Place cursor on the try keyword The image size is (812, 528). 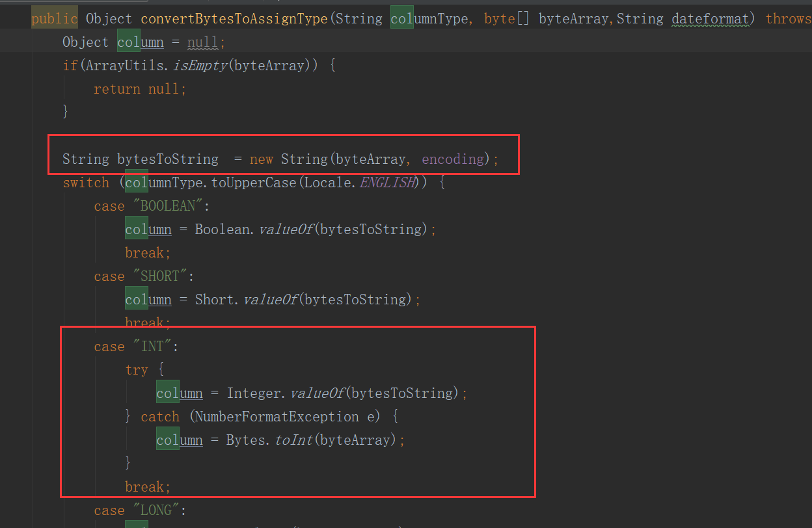coord(137,369)
